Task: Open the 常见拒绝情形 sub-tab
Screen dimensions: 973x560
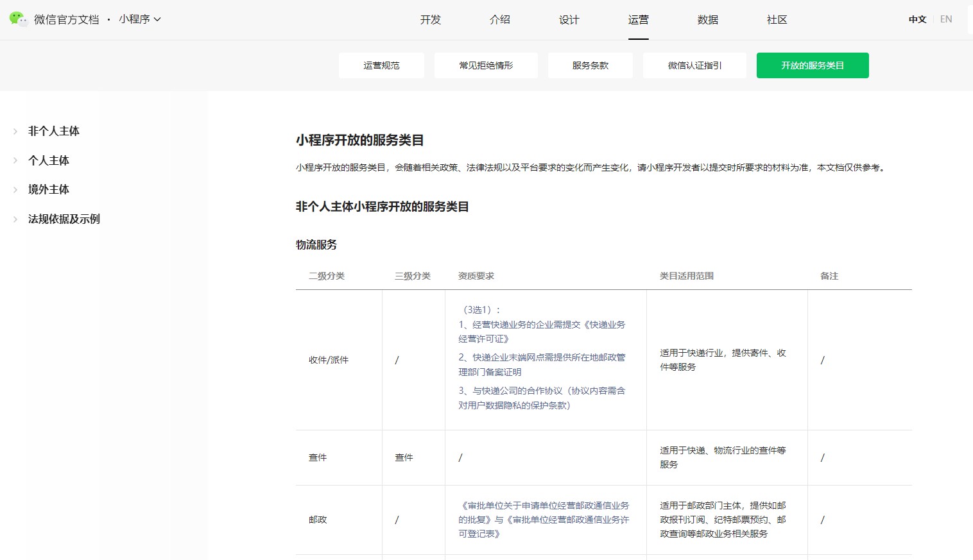Action: click(x=486, y=65)
